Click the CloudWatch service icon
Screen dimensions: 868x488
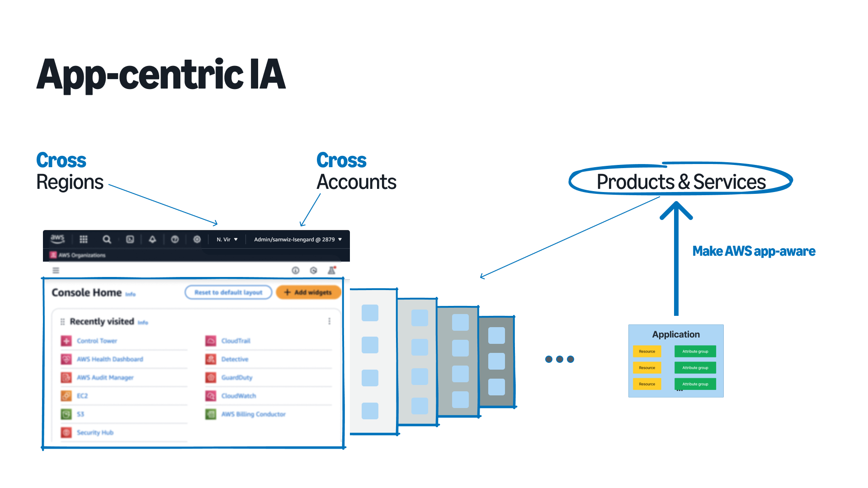pyautogui.click(x=211, y=396)
